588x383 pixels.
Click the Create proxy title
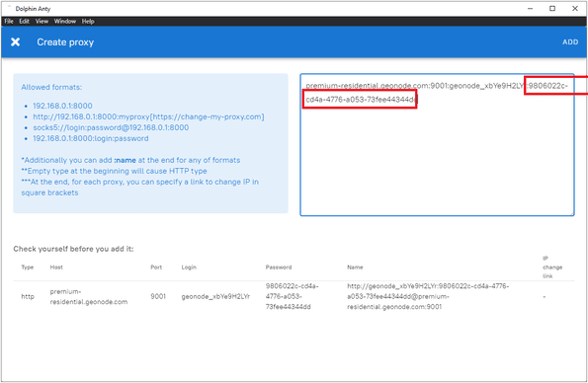click(x=65, y=42)
